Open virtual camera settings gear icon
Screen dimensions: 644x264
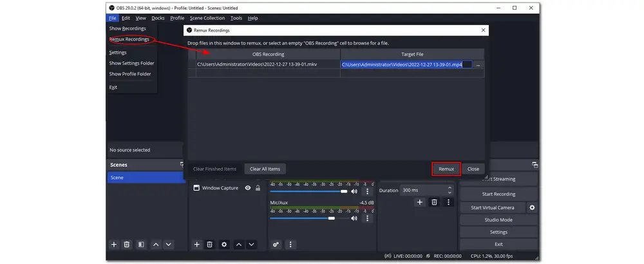(x=532, y=207)
